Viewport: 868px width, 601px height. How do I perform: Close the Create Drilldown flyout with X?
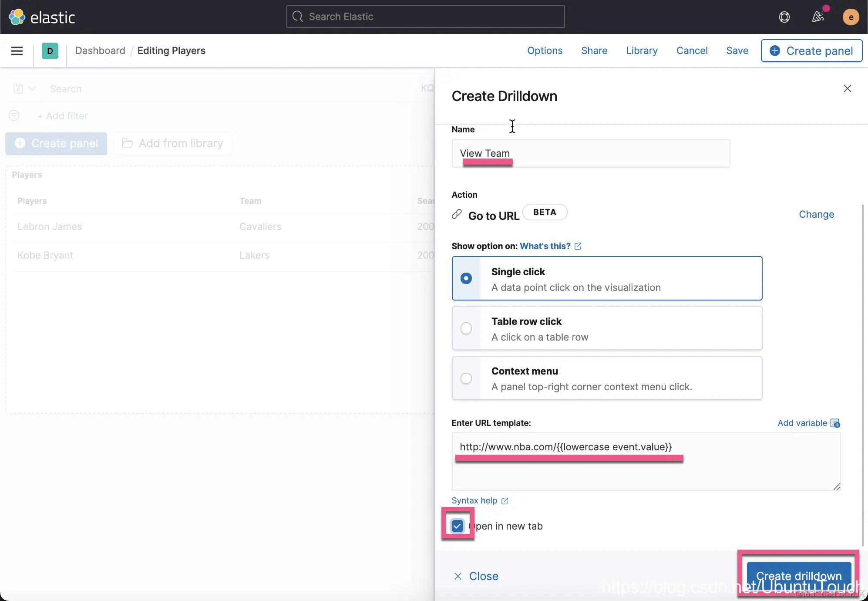tap(847, 88)
